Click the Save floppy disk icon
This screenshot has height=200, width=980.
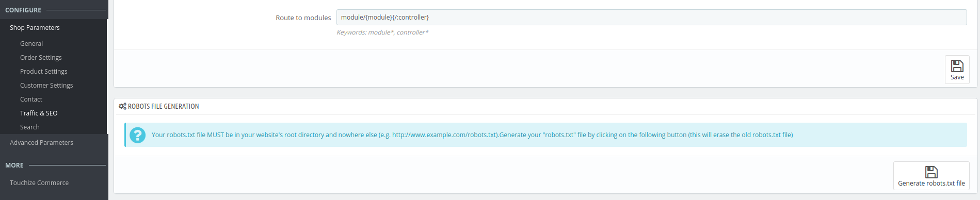[x=957, y=65]
